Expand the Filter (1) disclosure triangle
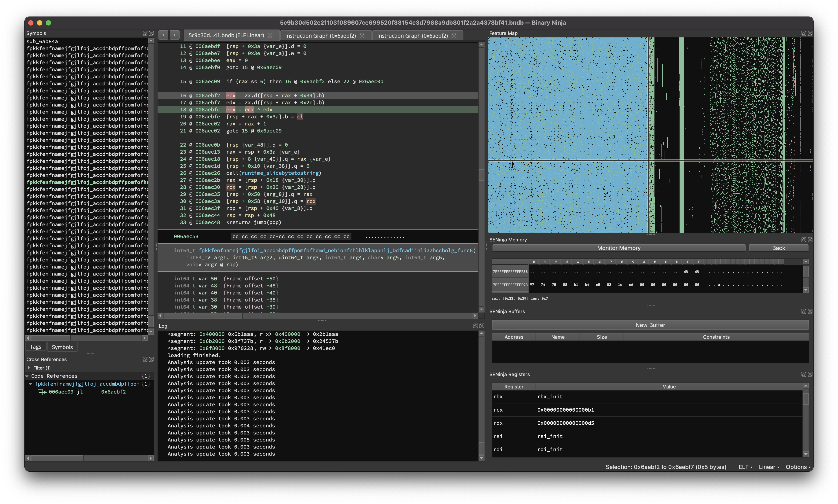Screen dimensions: 838x504 pos(29,368)
